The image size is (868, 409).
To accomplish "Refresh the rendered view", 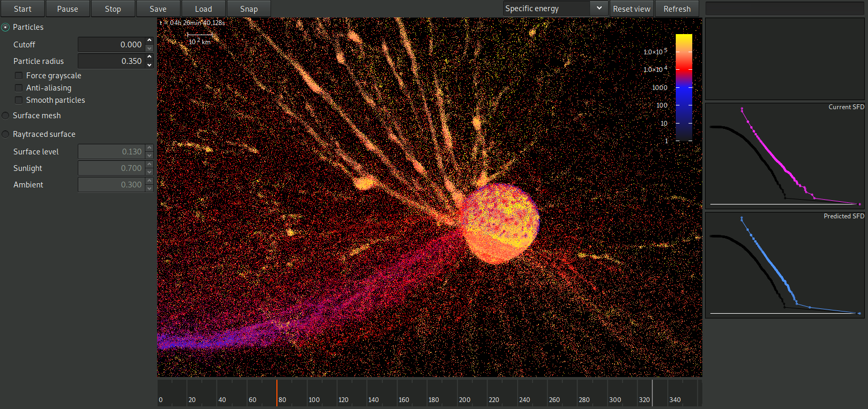I will pos(677,9).
